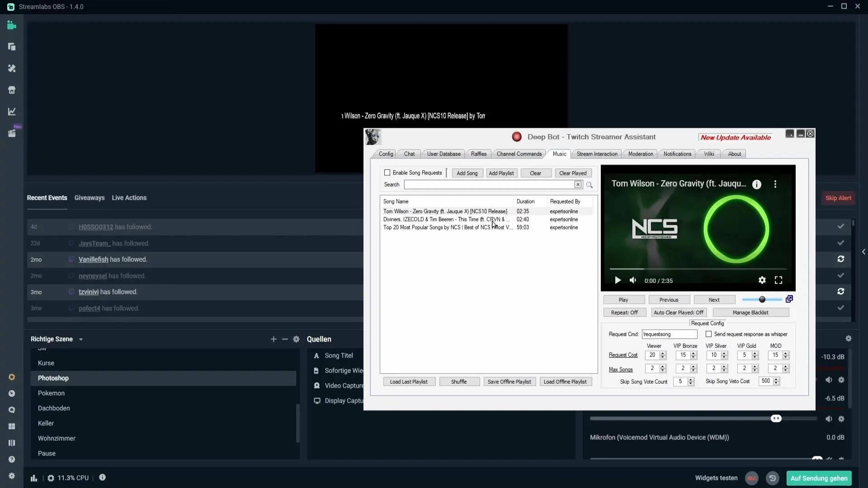Toggle Auto Clear Played: Off
The width and height of the screenshot is (868, 488).
click(x=679, y=313)
